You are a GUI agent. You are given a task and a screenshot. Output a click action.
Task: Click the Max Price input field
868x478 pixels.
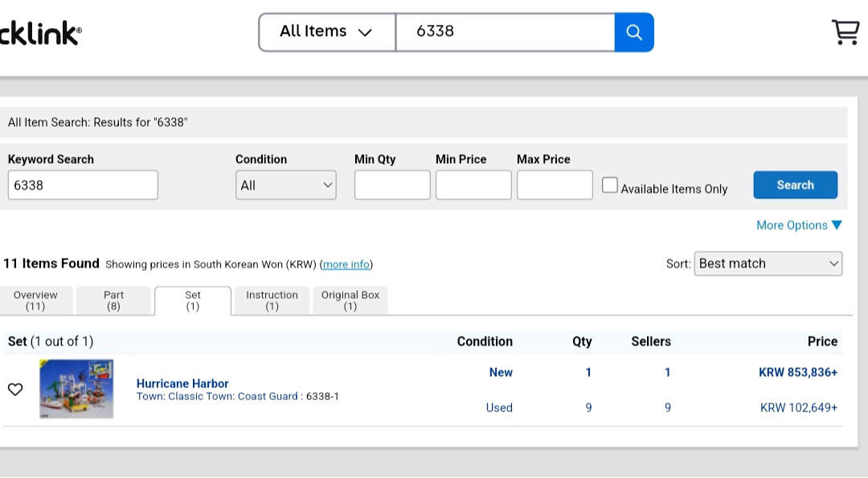click(x=555, y=186)
